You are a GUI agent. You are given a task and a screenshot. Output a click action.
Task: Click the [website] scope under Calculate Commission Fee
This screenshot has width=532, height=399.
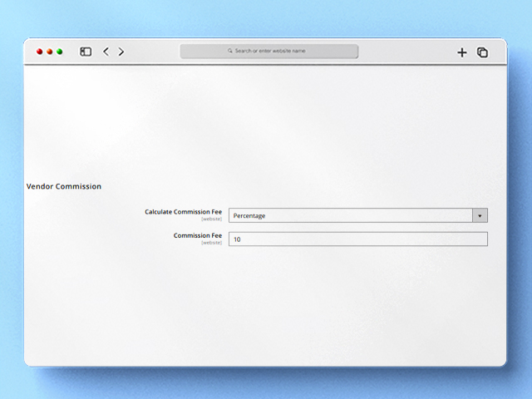pyautogui.click(x=211, y=219)
